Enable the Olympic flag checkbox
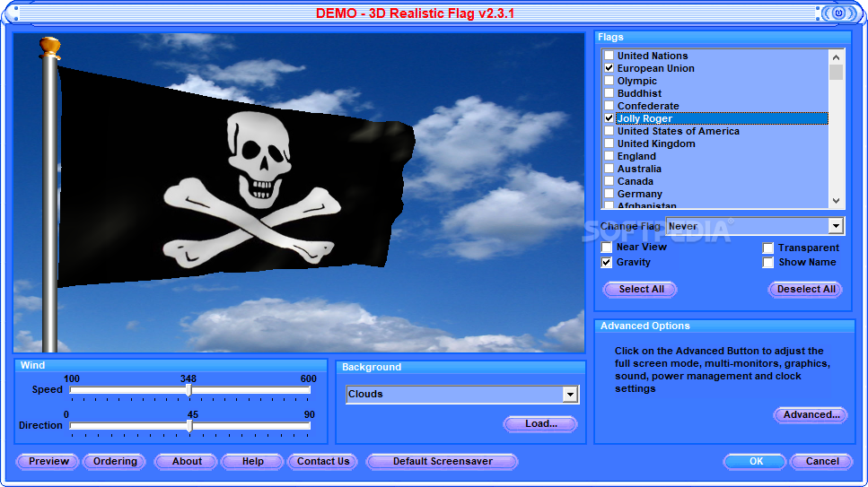 (609, 81)
